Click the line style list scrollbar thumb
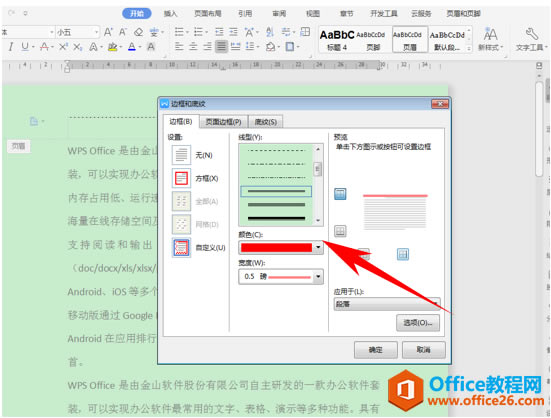The height and width of the screenshot is (418, 551). (318, 169)
